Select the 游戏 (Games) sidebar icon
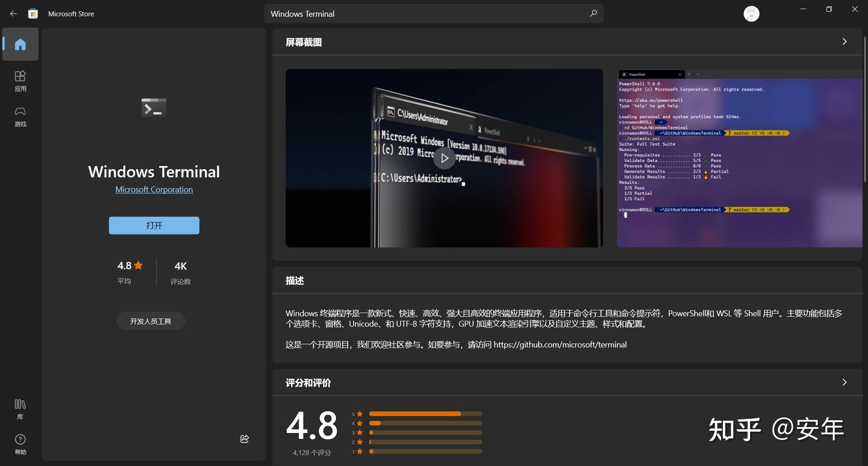This screenshot has width=868, height=466. [x=20, y=117]
